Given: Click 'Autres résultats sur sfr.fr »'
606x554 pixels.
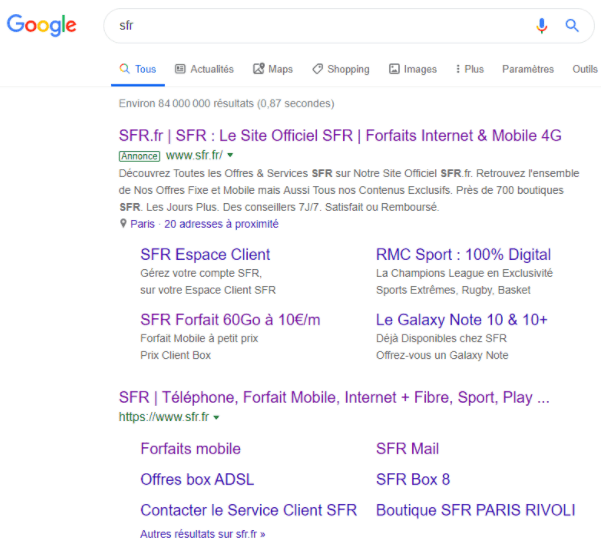Looking at the screenshot, I should [203, 534].
